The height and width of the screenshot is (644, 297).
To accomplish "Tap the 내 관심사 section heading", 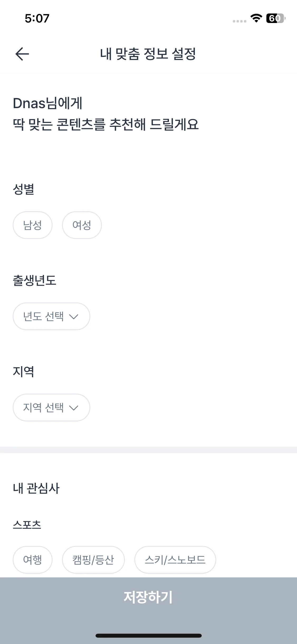I will click(x=36, y=488).
